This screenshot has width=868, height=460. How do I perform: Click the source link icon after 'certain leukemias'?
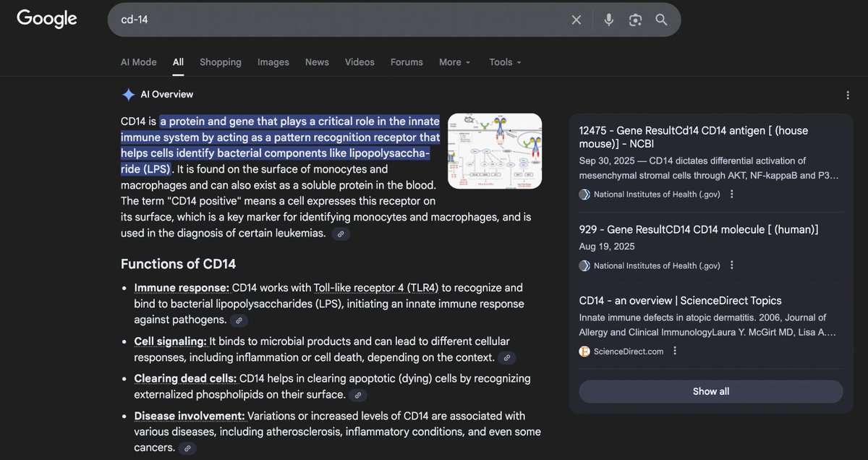(x=341, y=234)
